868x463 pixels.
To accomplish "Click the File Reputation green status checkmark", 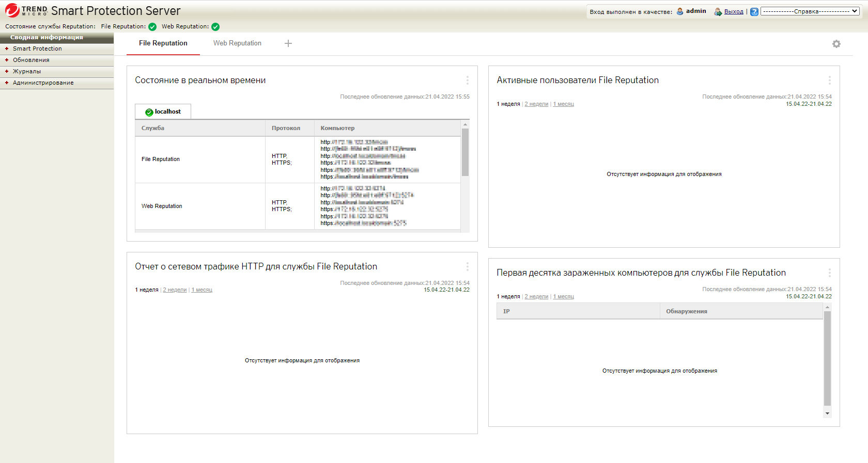I will click(x=152, y=27).
